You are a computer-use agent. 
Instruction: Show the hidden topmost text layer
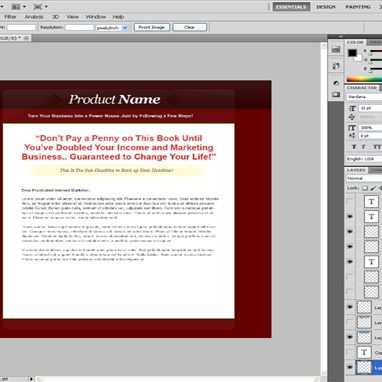350,201
